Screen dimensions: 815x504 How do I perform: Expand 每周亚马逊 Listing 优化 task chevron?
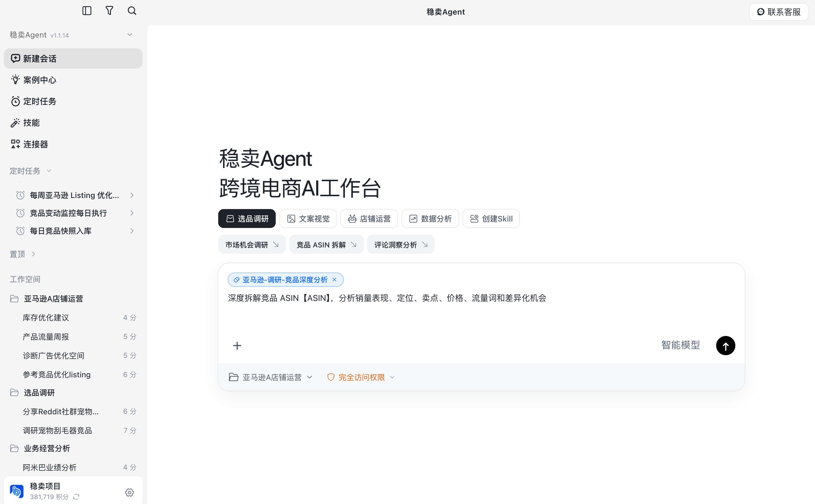(132, 195)
